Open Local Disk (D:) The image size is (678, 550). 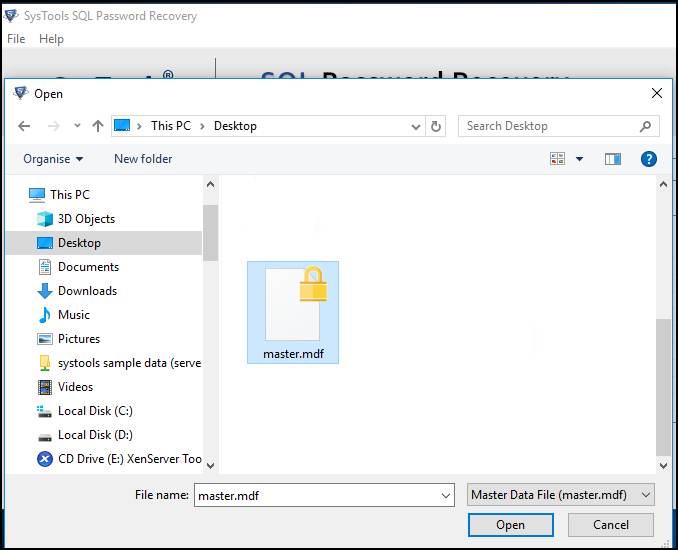coord(95,435)
